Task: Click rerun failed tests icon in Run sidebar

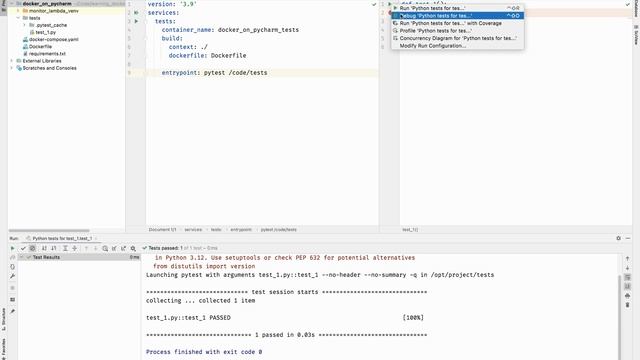Action: pos(12,258)
